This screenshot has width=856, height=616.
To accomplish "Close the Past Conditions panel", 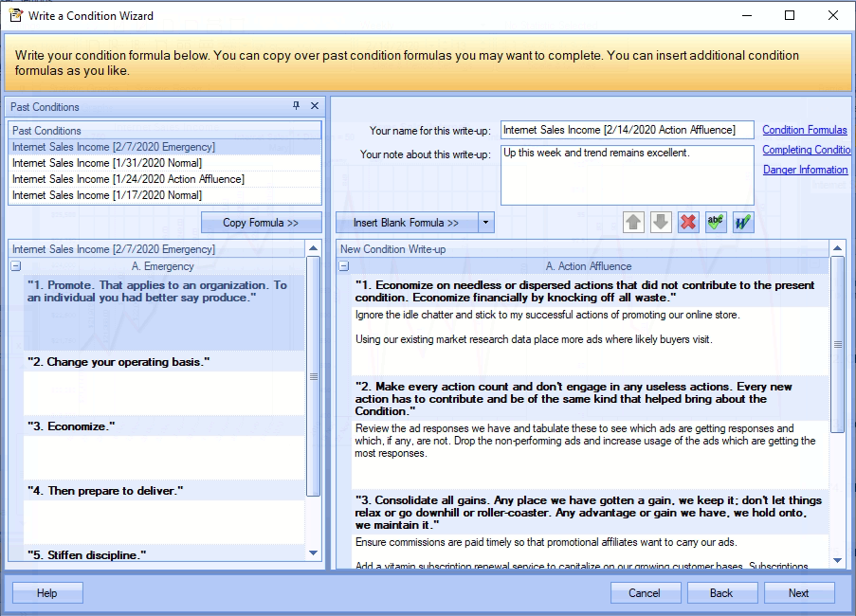I will click(315, 106).
